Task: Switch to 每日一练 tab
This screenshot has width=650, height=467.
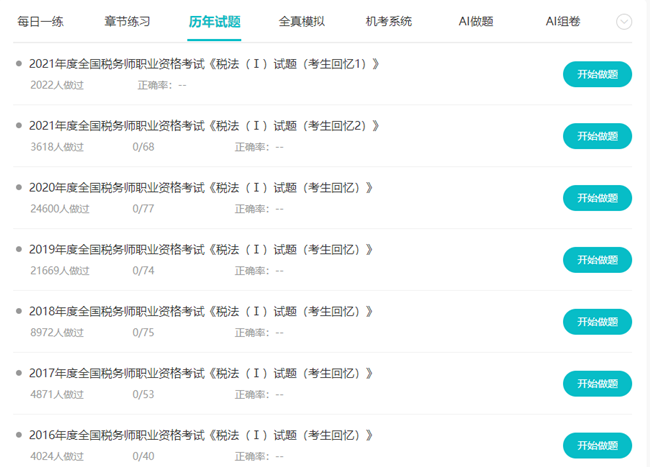Action: coord(40,21)
